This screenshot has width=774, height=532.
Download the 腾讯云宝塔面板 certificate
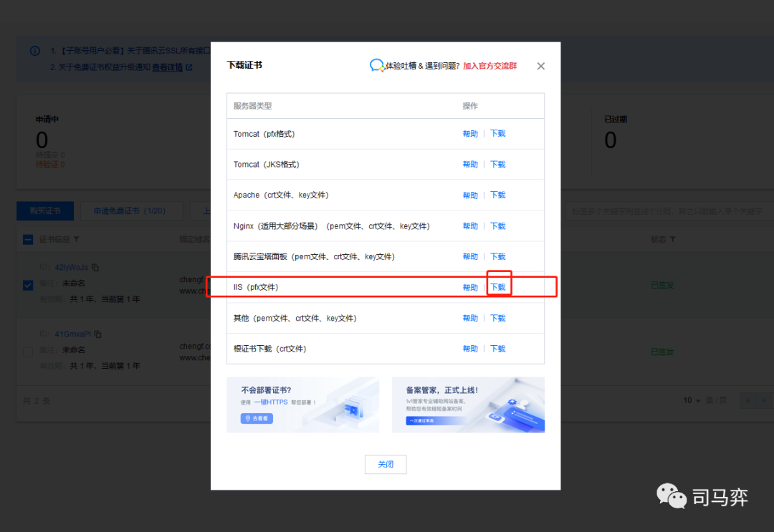(497, 256)
